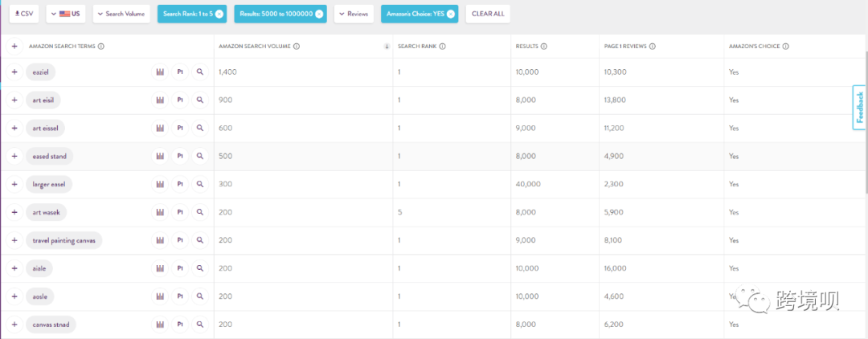Sort by the Amazon Search Volume arrow
Viewport: 868px width, 339px height.
coord(387,47)
